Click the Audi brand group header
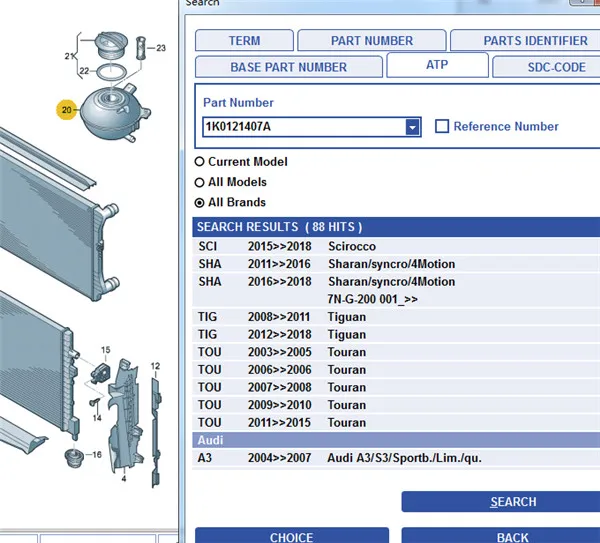Viewport: 600px width, 543px height. (x=396, y=440)
